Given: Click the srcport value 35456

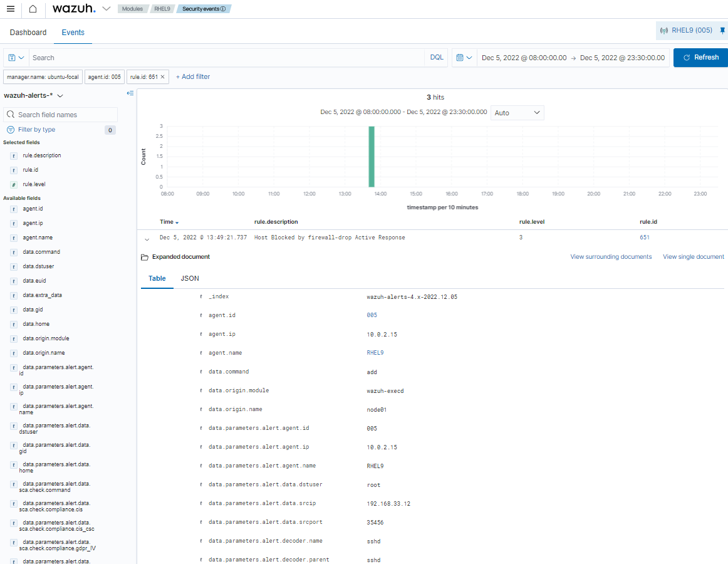Looking at the screenshot, I should coord(375,523).
